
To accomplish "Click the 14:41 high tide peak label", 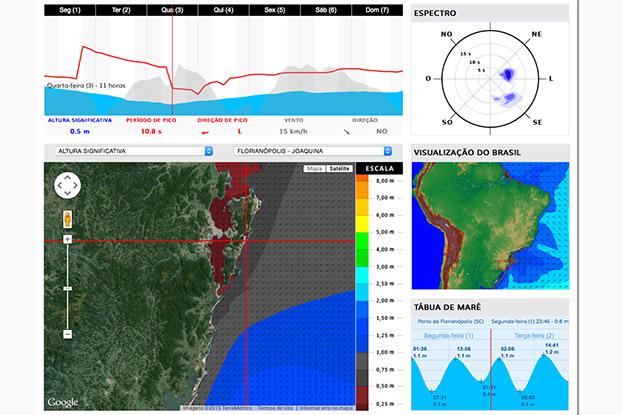I will click(x=551, y=346).
